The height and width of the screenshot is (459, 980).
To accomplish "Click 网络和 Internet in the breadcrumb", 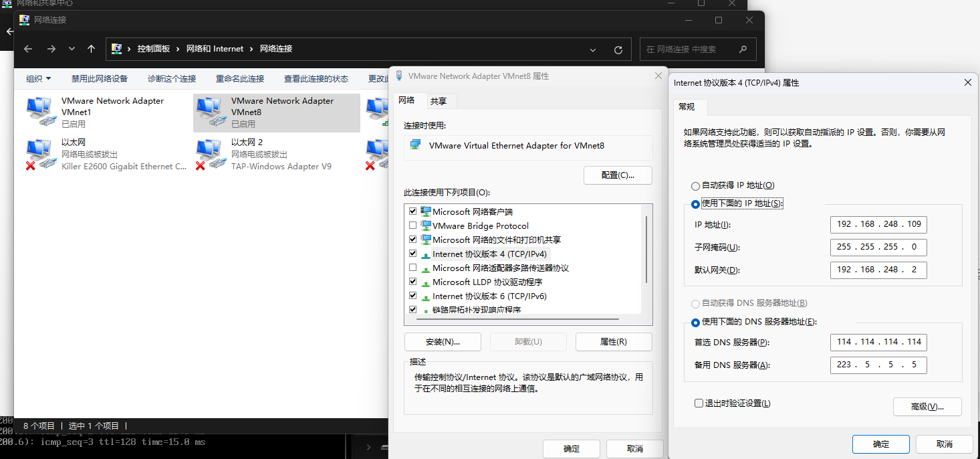I will click(x=215, y=49).
